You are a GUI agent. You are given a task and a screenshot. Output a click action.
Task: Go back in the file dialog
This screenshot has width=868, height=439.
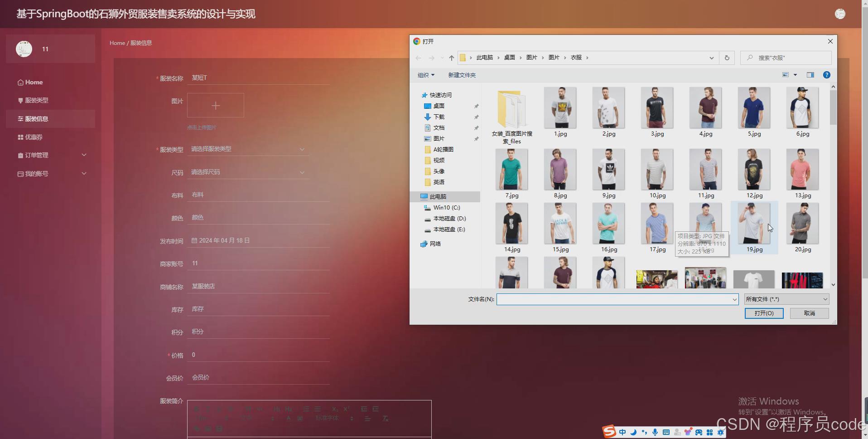(419, 58)
